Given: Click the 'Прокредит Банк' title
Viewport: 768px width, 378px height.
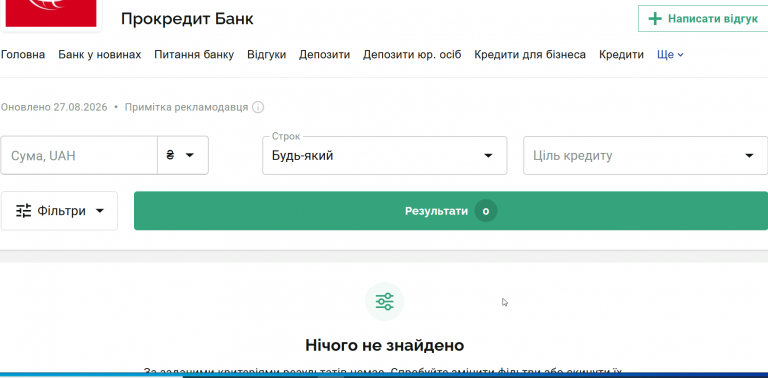Looking at the screenshot, I should coord(187,19).
